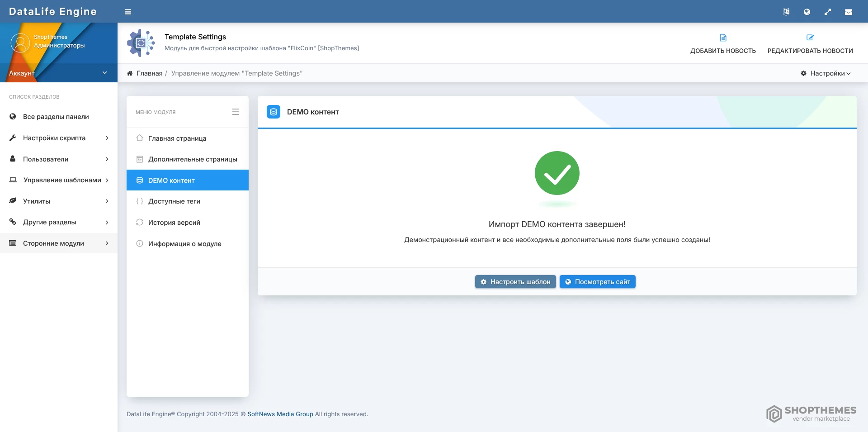Click the Template Settings module gear logo
The image size is (868, 432).
(x=141, y=43)
